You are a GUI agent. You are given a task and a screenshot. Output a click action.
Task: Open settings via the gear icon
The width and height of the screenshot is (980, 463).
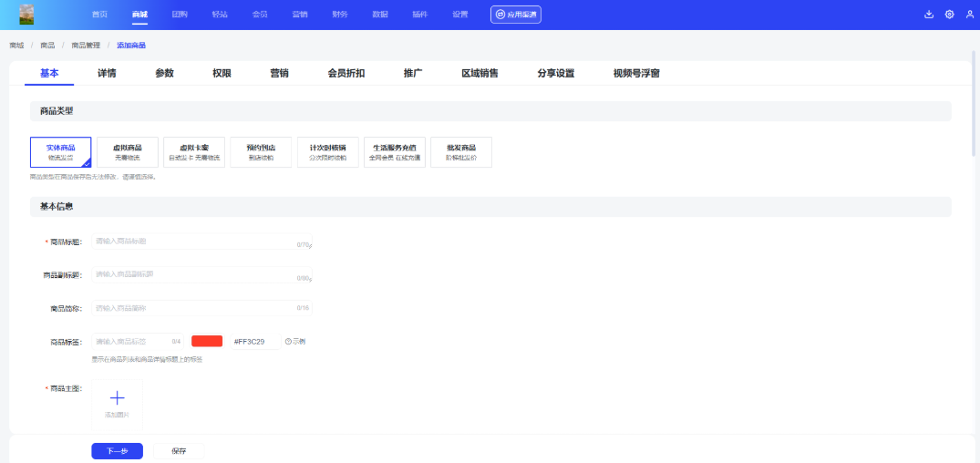(x=949, y=15)
